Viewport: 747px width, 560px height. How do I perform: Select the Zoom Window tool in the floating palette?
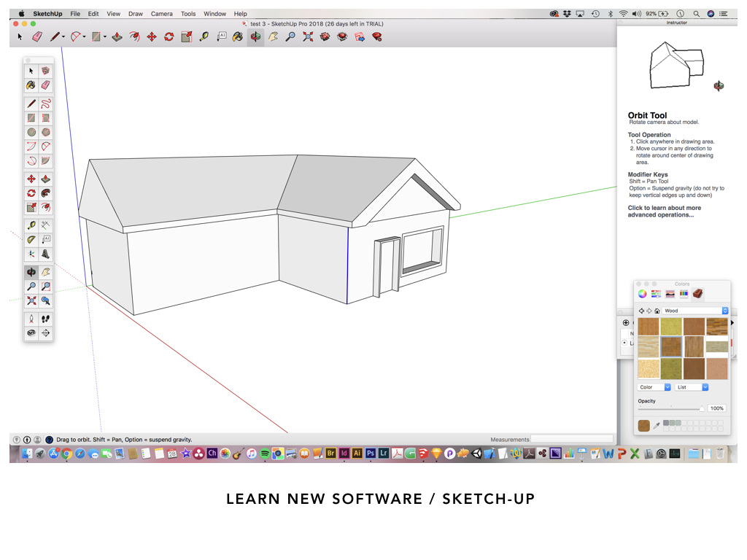coord(45,287)
